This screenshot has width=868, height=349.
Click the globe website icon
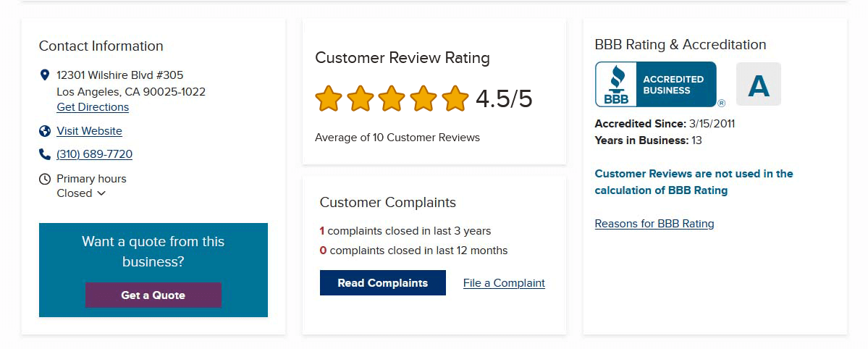point(45,131)
